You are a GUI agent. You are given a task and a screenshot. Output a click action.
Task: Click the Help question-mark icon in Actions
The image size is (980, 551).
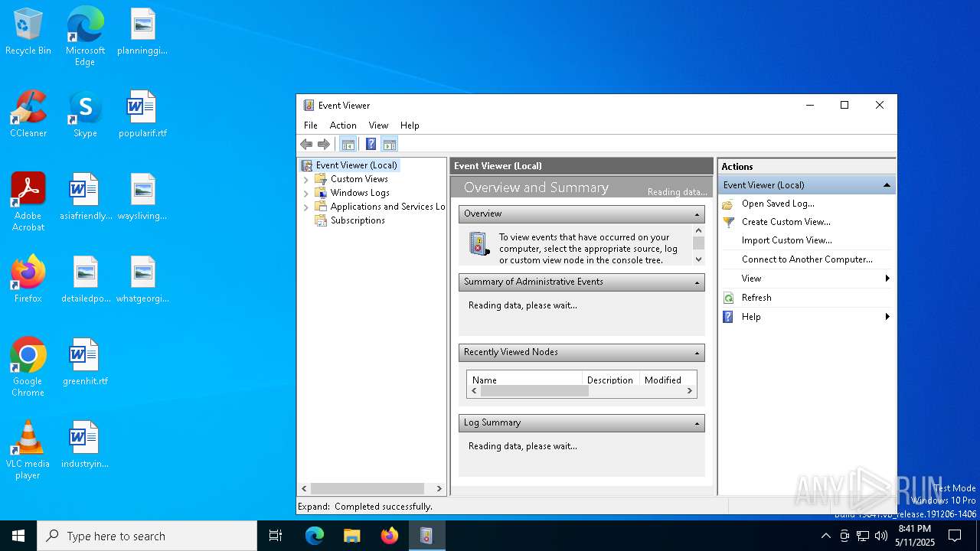point(728,317)
